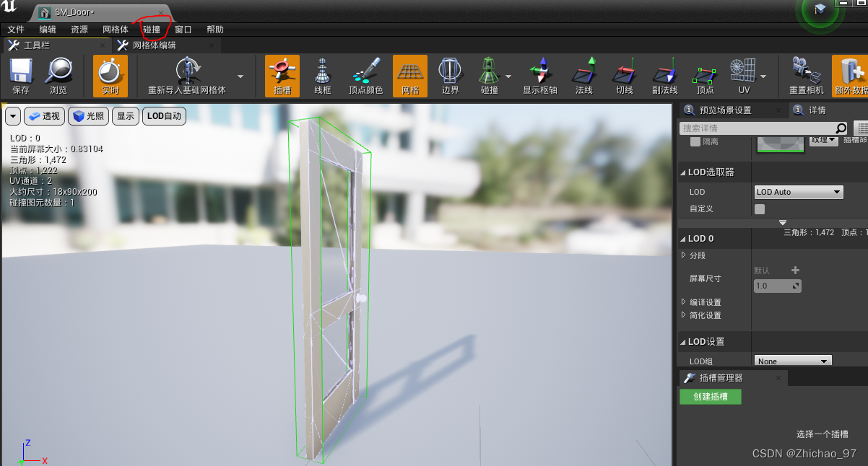Screen dimensions: 868x466
Task: Open the 碰撞 (Collision) menu
Action: 152,30
